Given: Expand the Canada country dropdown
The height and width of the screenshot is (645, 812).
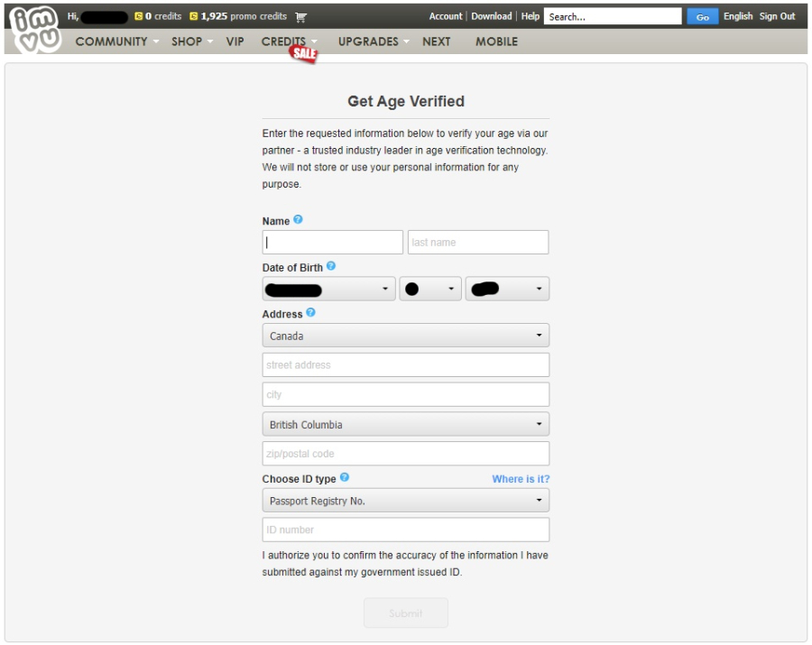Looking at the screenshot, I should 406,336.
